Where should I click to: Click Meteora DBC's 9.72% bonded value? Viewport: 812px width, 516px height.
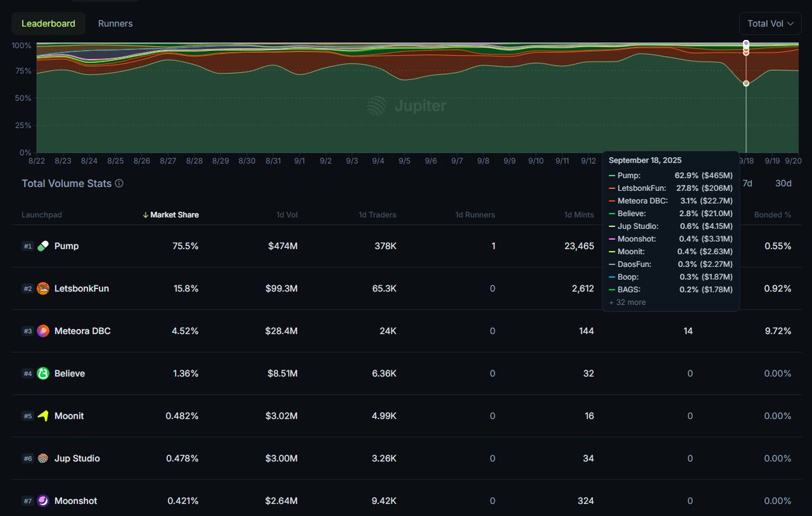click(777, 331)
